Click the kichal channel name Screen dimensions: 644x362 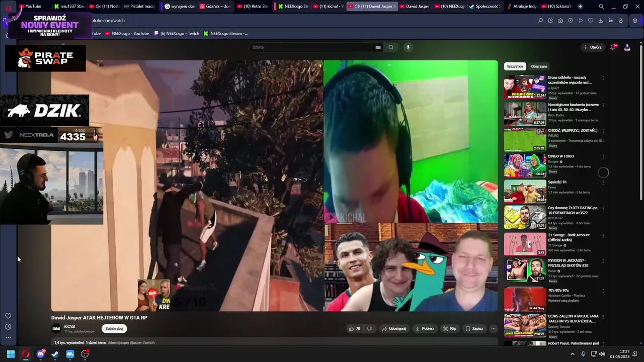(x=69, y=326)
